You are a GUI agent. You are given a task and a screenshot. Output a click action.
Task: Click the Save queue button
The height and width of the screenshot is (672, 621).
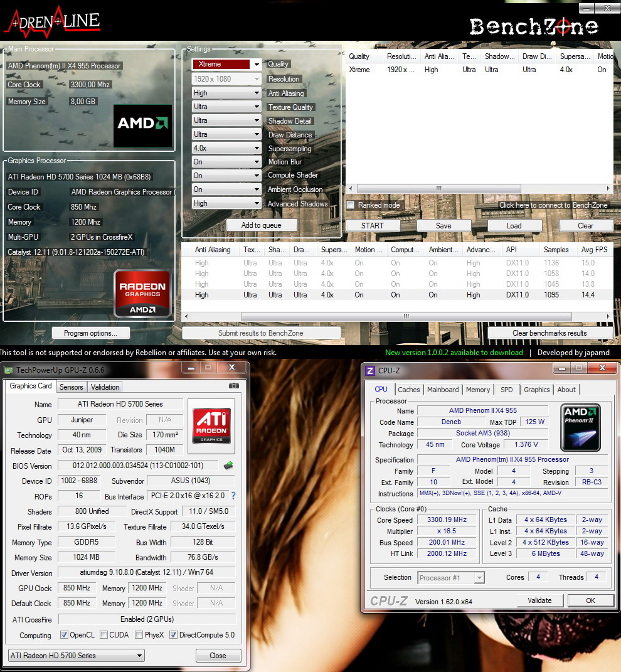[x=443, y=225]
